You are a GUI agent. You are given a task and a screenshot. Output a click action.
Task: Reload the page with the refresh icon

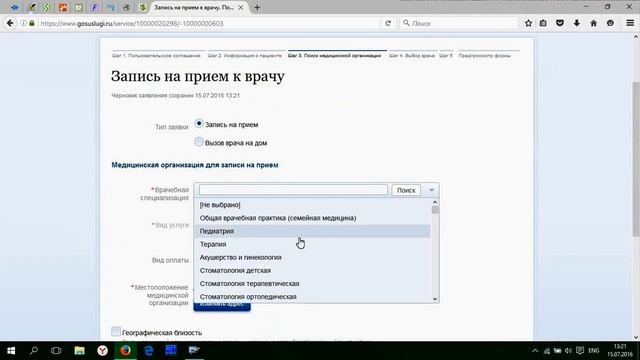tap(388, 23)
